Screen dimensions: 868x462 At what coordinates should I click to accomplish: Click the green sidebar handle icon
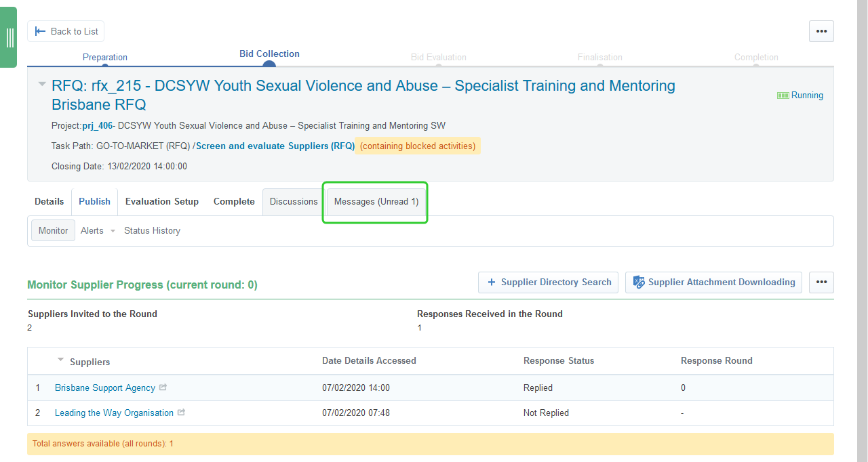coord(9,37)
